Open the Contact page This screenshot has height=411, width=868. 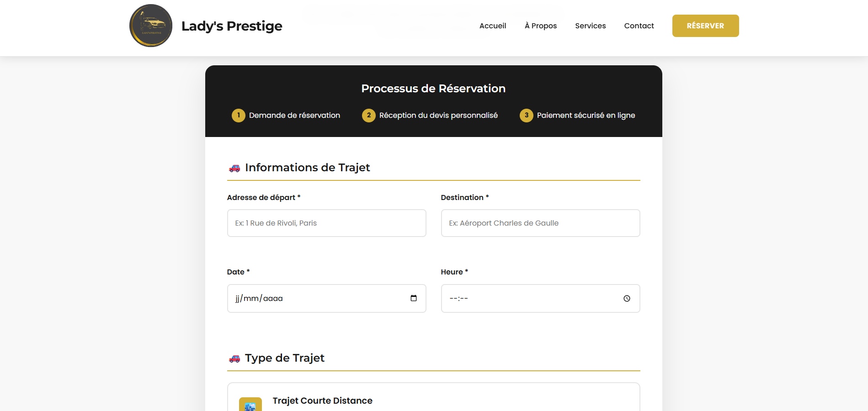[639, 26]
